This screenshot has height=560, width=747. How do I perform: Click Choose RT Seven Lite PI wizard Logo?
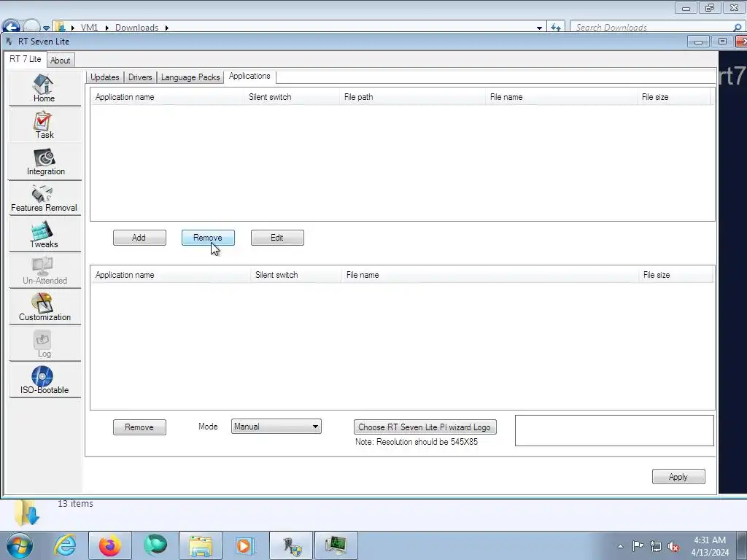(425, 427)
